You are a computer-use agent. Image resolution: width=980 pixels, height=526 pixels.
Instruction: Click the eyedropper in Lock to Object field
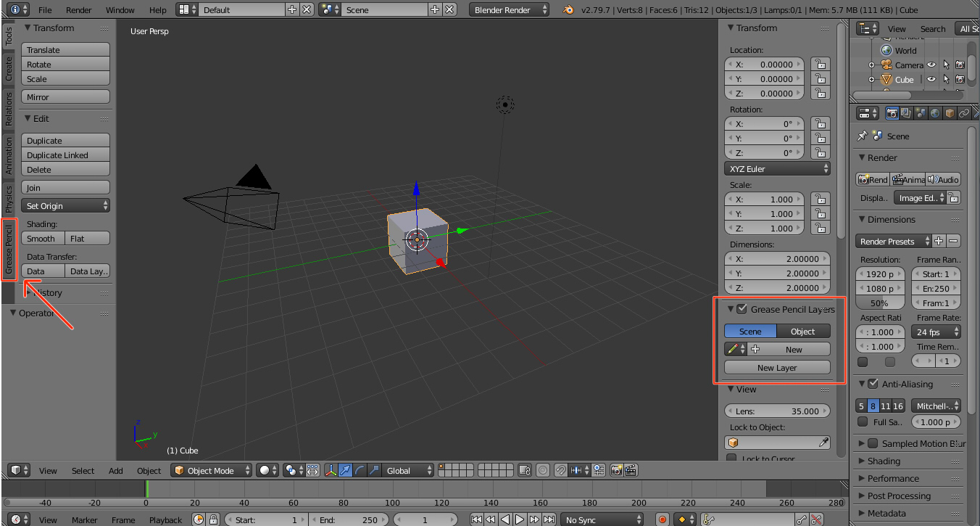(823, 442)
